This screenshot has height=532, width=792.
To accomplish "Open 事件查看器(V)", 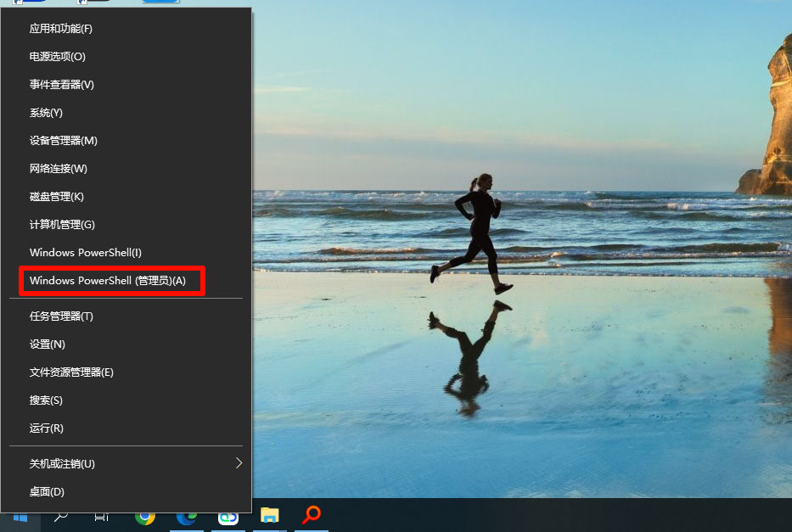I will pos(62,85).
